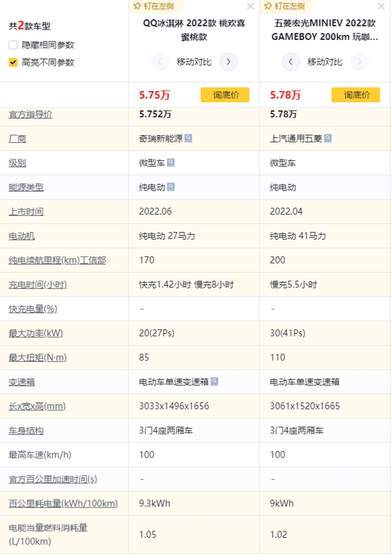
Task: Open the 充电时间(小时) parameter link
Action: tap(38, 285)
